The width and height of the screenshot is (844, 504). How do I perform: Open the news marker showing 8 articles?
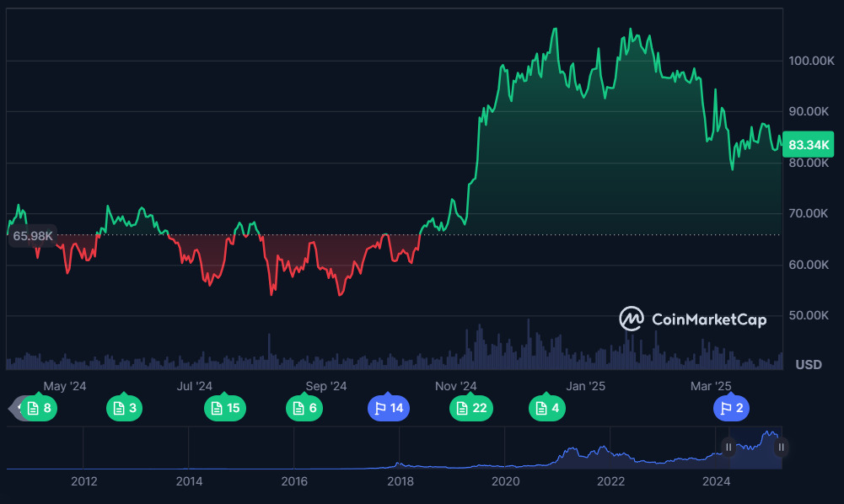[39, 409]
